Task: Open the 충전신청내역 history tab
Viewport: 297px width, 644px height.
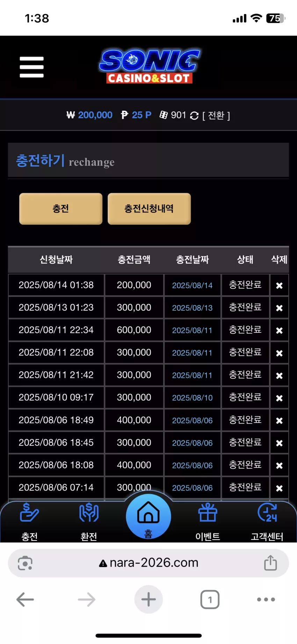Action: pos(149,209)
